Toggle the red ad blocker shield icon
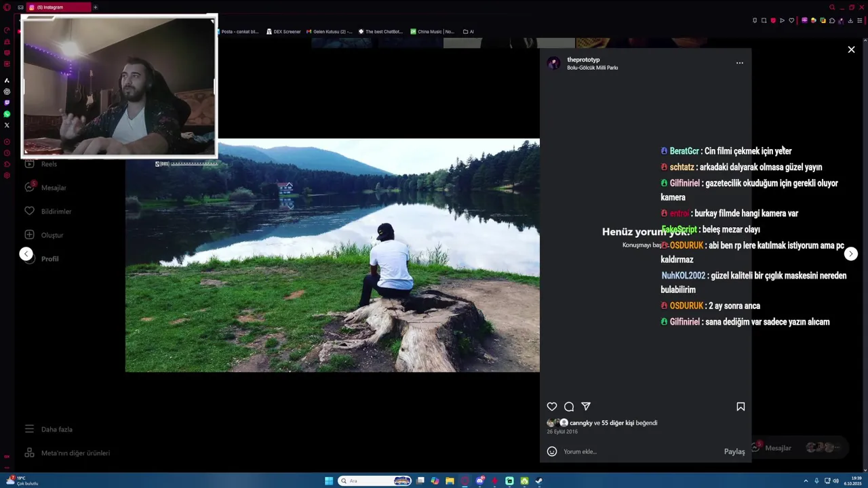Screen dimensions: 868x488 (x=773, y=20)
